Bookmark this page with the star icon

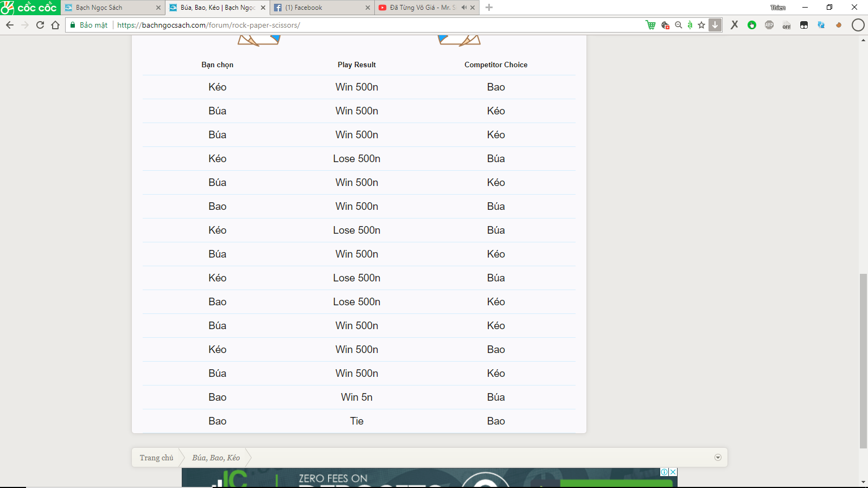pyautogui.click(x=701, y=25)
